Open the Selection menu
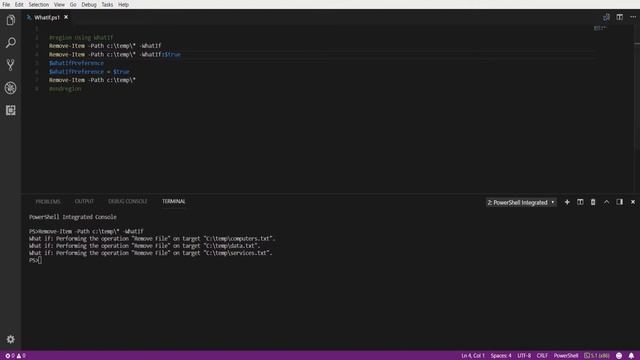This screenshot has height=360, width=640. [39, 4]
